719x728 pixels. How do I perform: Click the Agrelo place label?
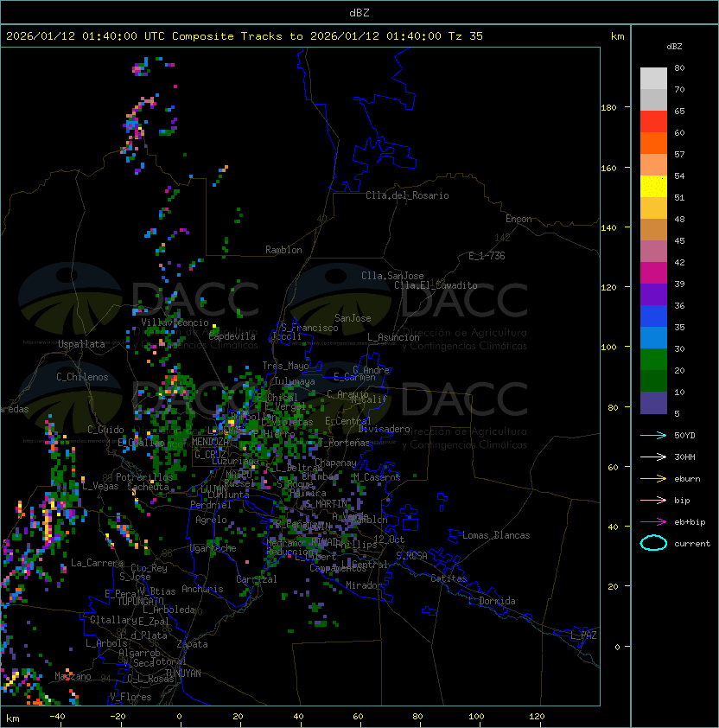click(x=211, y=520)
